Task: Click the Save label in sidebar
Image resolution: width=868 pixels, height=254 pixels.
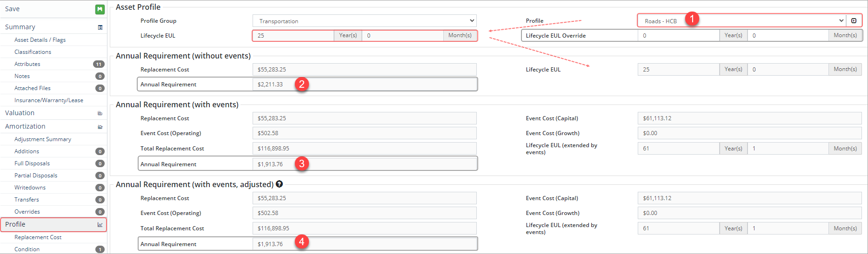Action: point(12,9)
